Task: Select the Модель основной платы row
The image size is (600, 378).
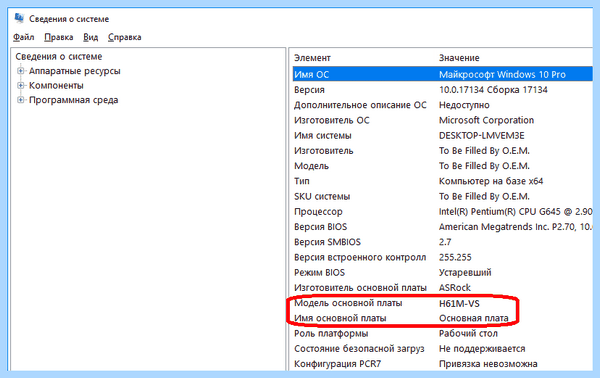Action: (x=443, y=303)
